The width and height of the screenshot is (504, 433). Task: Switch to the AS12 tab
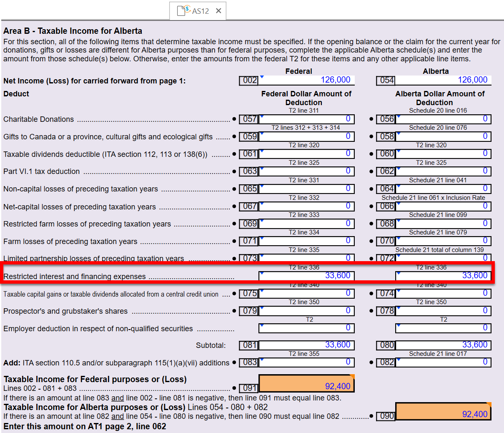point(198,11)
